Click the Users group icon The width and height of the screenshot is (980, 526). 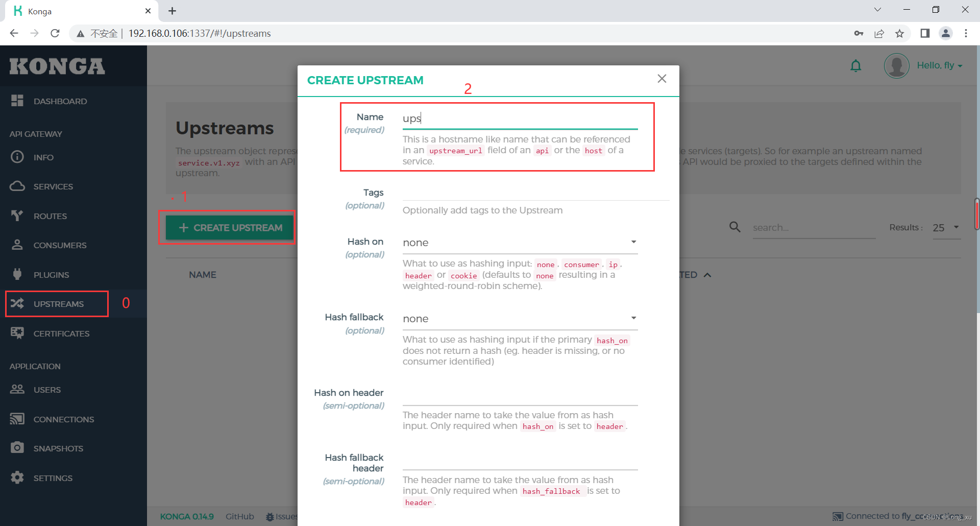[x=17, y=389]
